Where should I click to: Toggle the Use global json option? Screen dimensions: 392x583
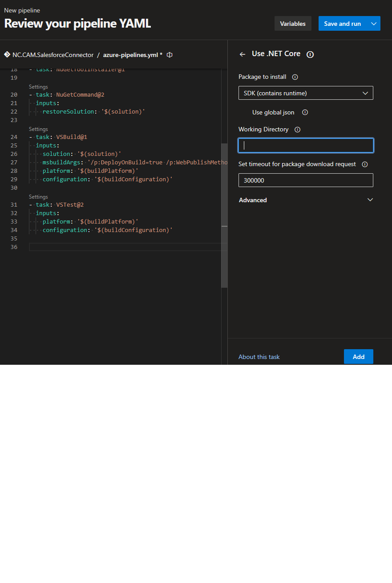[x=244, y=113]
